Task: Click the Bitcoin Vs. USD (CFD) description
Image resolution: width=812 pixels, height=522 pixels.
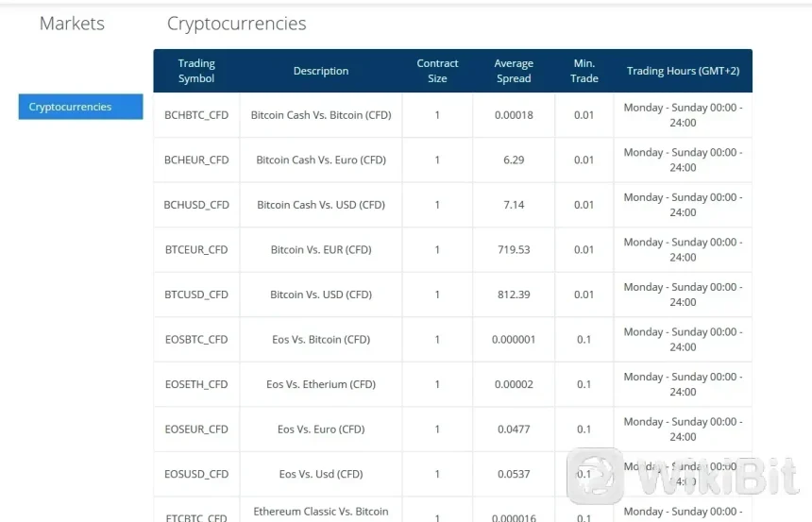Action: [x=321, y=295]
